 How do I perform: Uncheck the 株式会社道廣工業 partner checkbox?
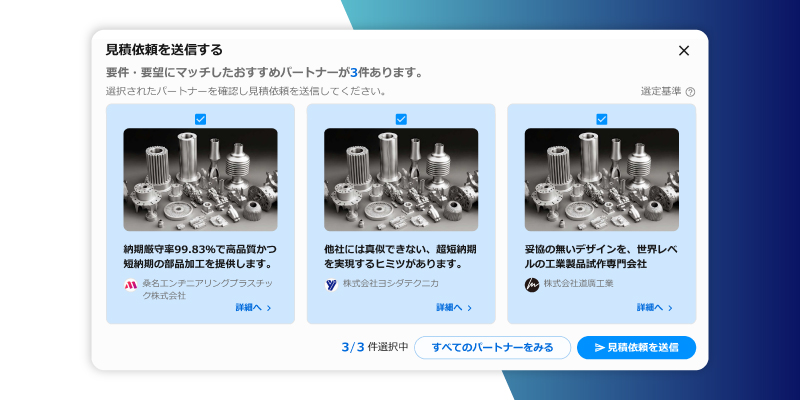tap(602, 119)
